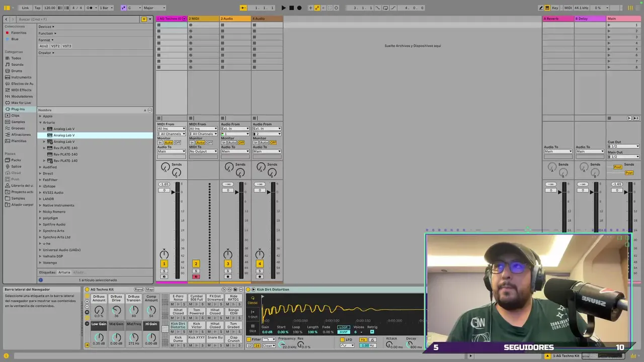Toggle the computer MIDI keyboard icon
Viewport: 644px width, 362px height.
point(547,8)
